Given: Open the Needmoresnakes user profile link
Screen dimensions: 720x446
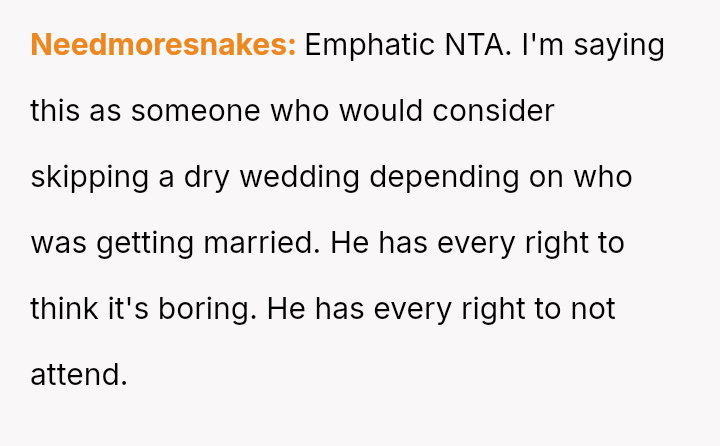Looking at the screenshot, I should pos(163,45).
